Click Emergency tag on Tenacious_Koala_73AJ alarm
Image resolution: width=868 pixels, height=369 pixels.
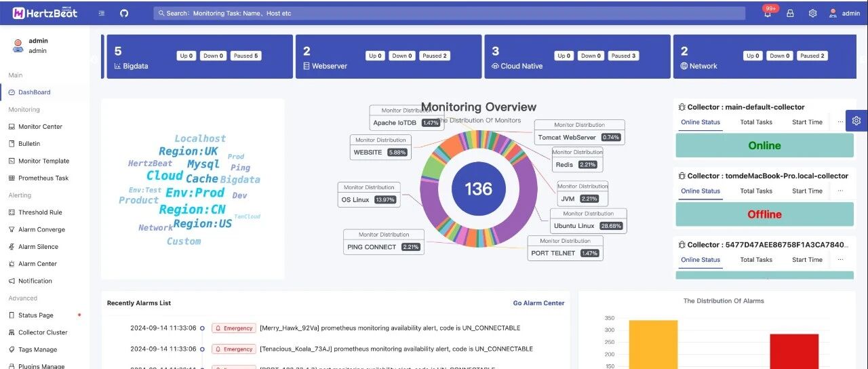tap(234, 349)
